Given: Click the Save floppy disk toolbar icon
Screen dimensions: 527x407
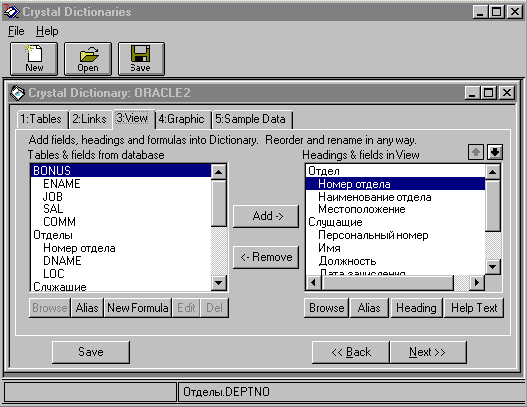Looking at the screenshot, I should 141,59.
